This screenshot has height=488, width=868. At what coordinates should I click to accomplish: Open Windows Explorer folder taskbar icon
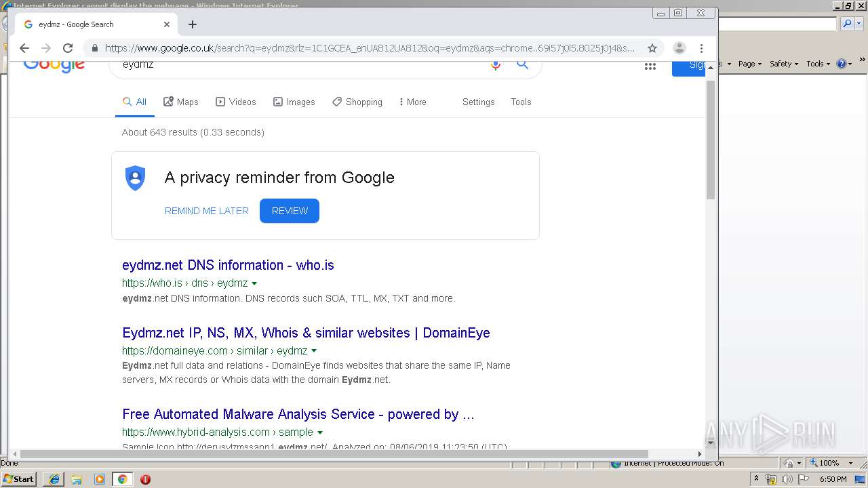coord(77,479)
